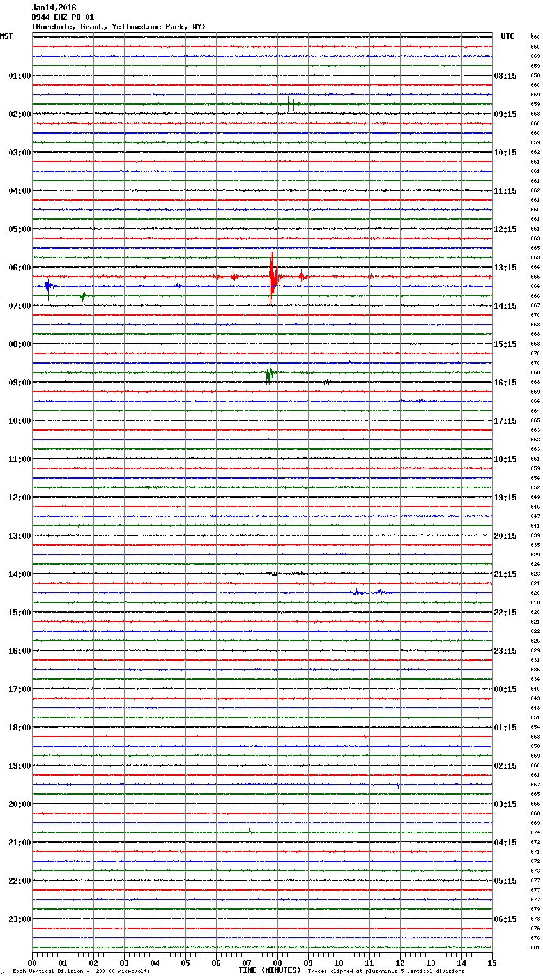The image size is (543, 980).
Task: Click the 08:15 UTC time label
Action: click(x=505, y=76)
